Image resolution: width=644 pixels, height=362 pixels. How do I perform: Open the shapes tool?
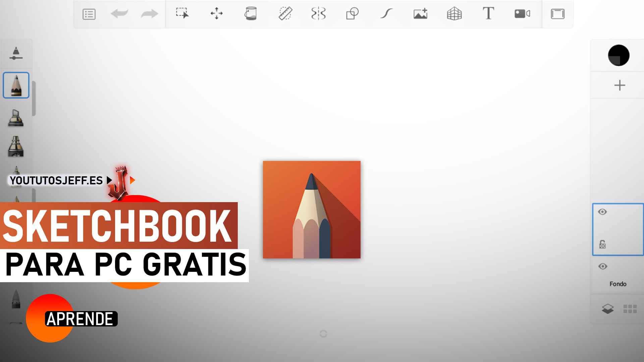352,14
